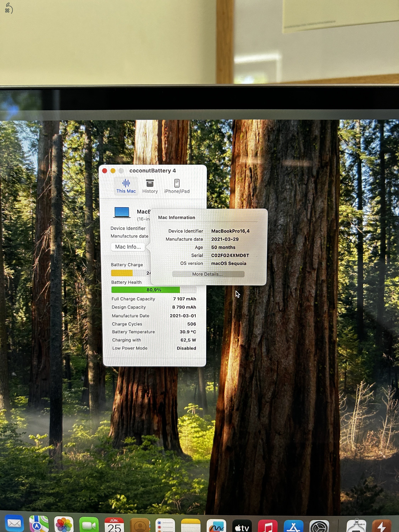The width and height of the screenshot is (399, 532).
Task: Click the Battery Health 80,9% bar
Action: click(x=154, y=290)
